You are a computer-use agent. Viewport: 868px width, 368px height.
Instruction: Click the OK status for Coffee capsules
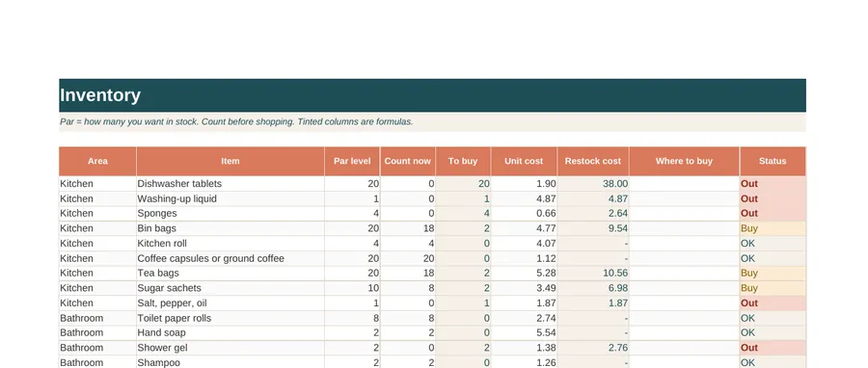pyautogui.click(x=773, y=258)
